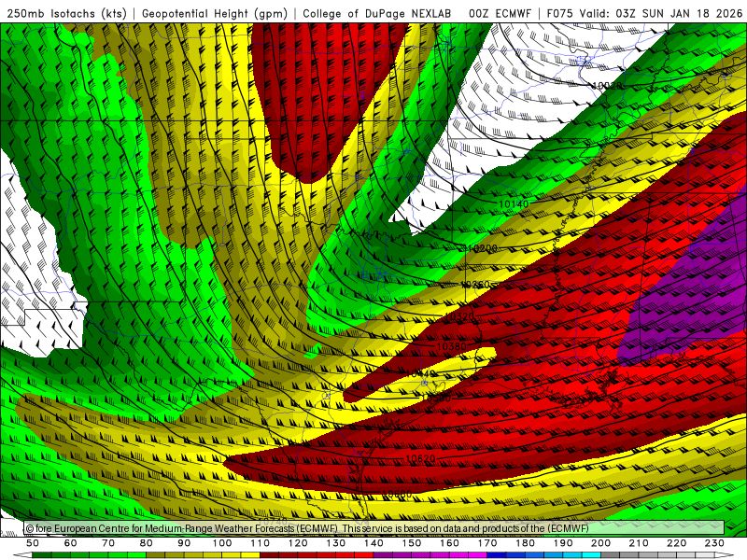Click the 10140 height contour label

pyautogui.click(x=514, y=203)
